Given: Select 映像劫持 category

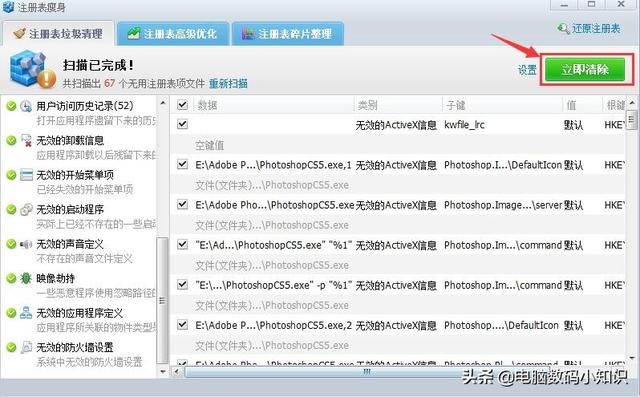Looking at the screenshot, I should coord(56,279).
